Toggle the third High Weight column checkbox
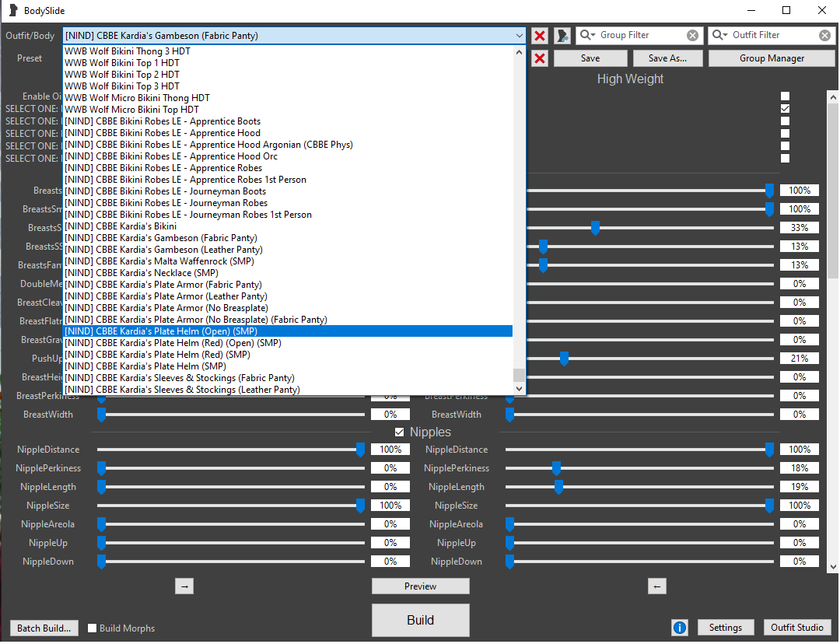 coord(785,121)
